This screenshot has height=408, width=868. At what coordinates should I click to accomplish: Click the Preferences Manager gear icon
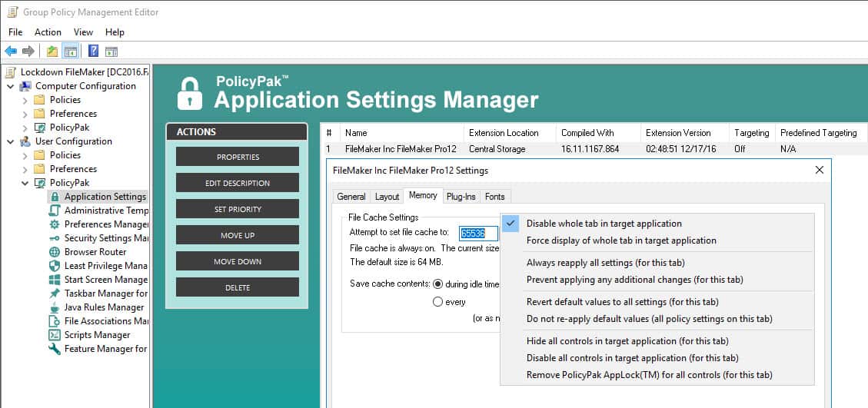click(x=55, y=224)
